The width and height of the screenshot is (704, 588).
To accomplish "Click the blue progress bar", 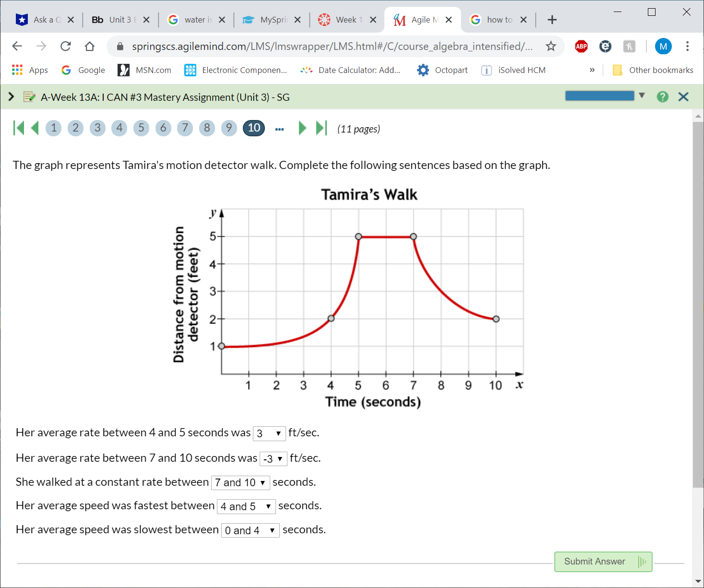I will [599, 96].
